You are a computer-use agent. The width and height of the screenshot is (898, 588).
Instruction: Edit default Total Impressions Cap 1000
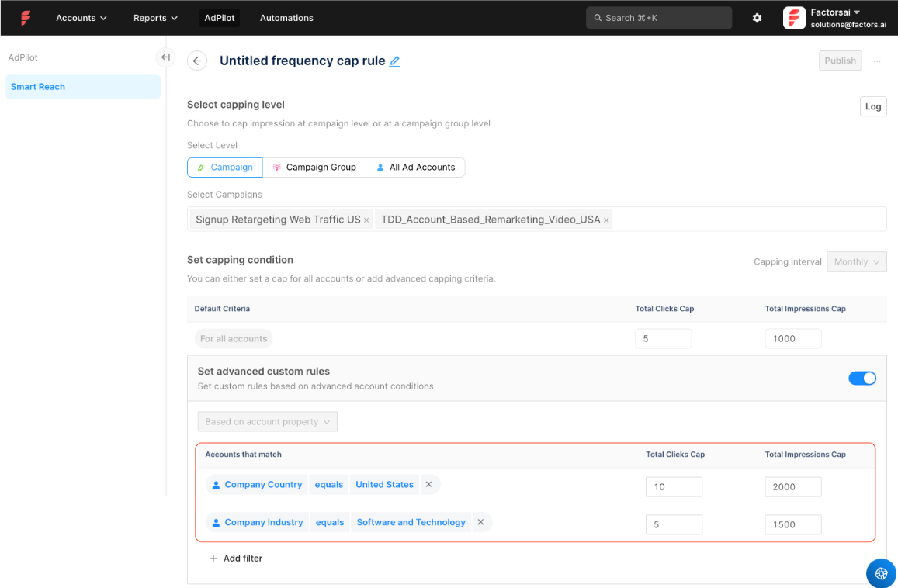(793, 339)
